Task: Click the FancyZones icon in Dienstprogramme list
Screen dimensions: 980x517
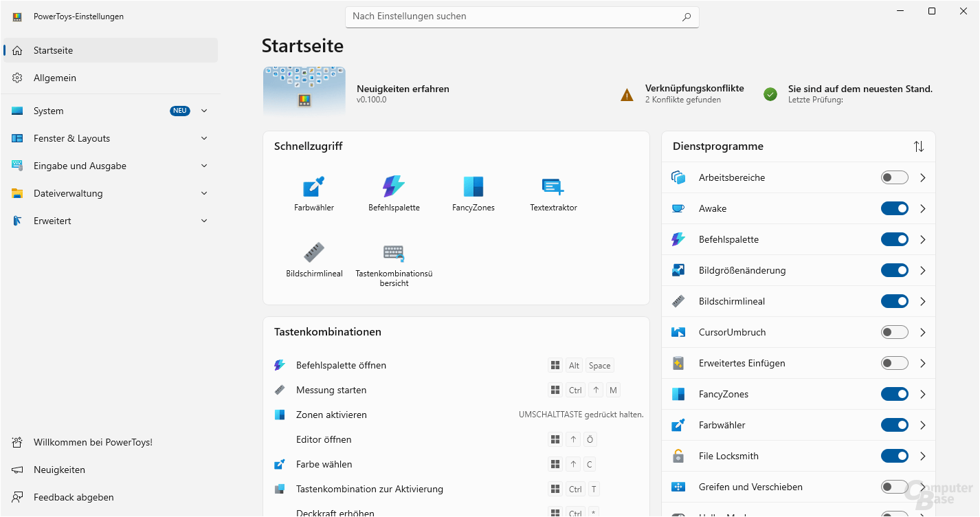Action: coord(678,394)
